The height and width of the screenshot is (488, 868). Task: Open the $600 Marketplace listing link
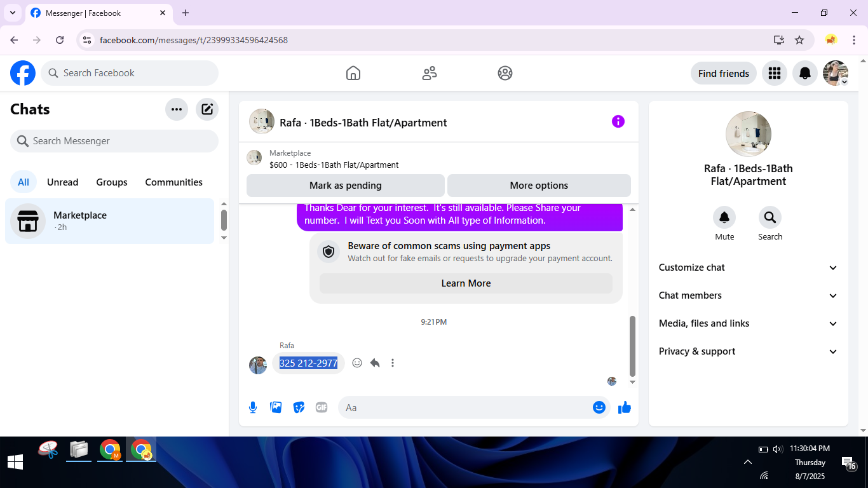(334, 165)
